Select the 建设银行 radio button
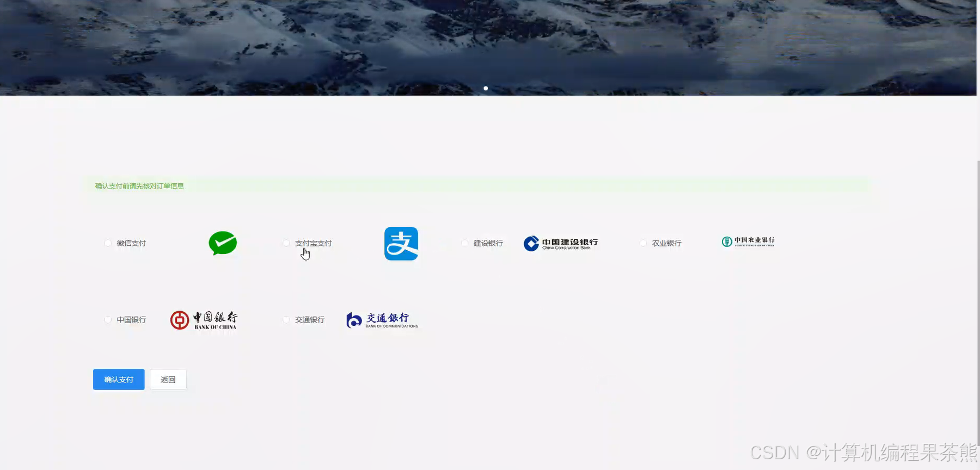 (x=464, y=243)
